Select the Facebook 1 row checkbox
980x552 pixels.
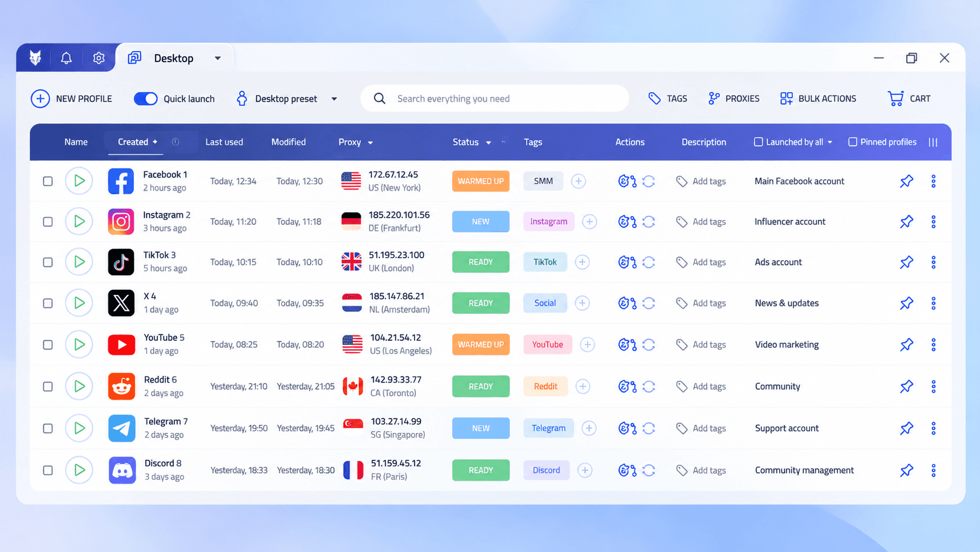(x=48, y=181)
